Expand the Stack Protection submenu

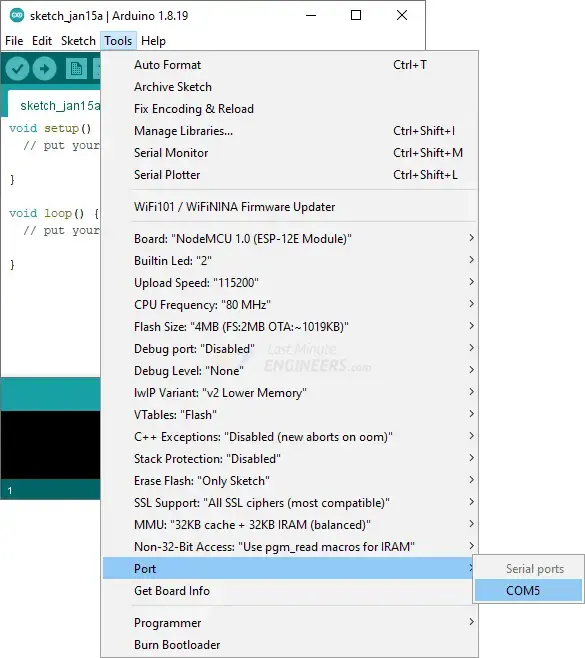coord(290,459)
